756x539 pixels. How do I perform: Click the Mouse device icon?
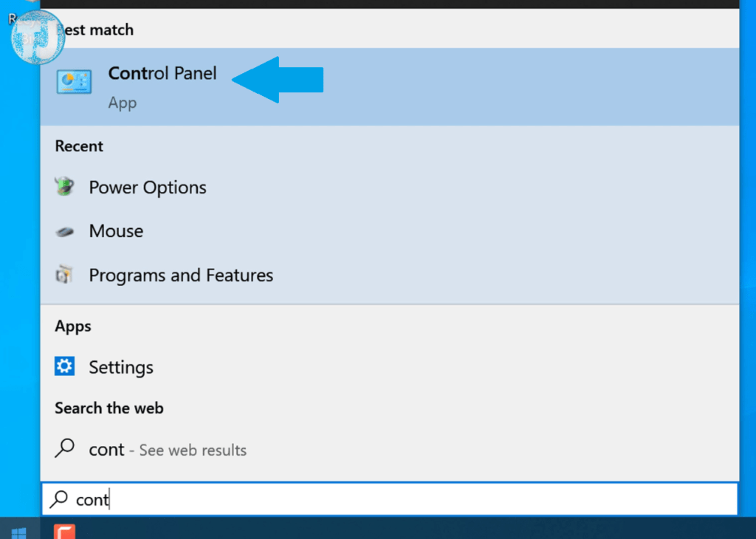pyautogui.click(x=64, y=232)
